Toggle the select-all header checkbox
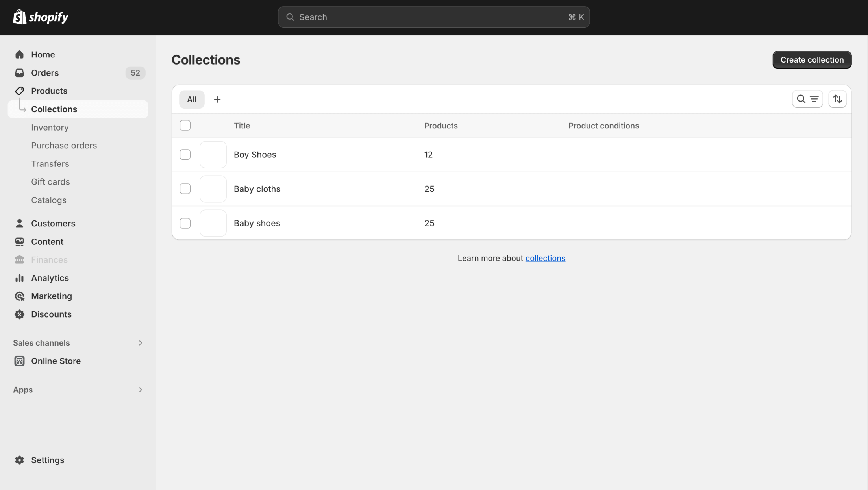The height and width of the screenshot is (490, 868). point(185,126)
